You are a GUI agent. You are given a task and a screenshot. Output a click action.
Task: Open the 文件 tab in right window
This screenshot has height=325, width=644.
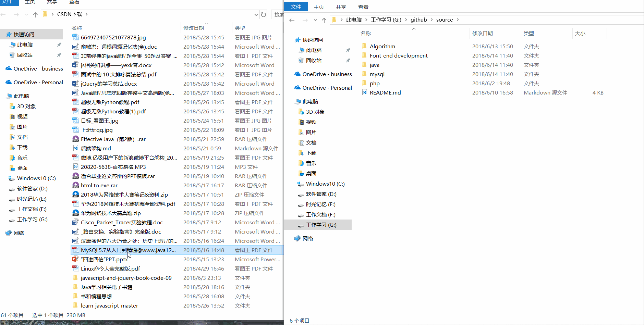[x=296, y=7]
